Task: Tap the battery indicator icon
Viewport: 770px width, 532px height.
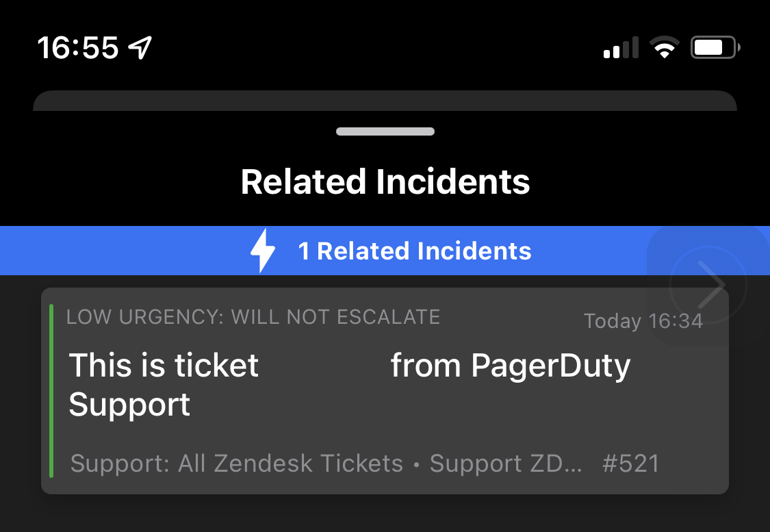Action: pos(715,48)
